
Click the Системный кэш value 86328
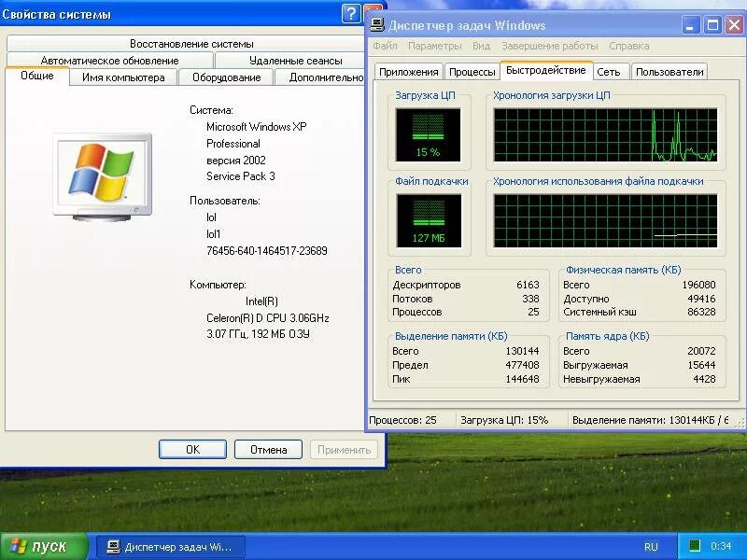pos(702,312)
